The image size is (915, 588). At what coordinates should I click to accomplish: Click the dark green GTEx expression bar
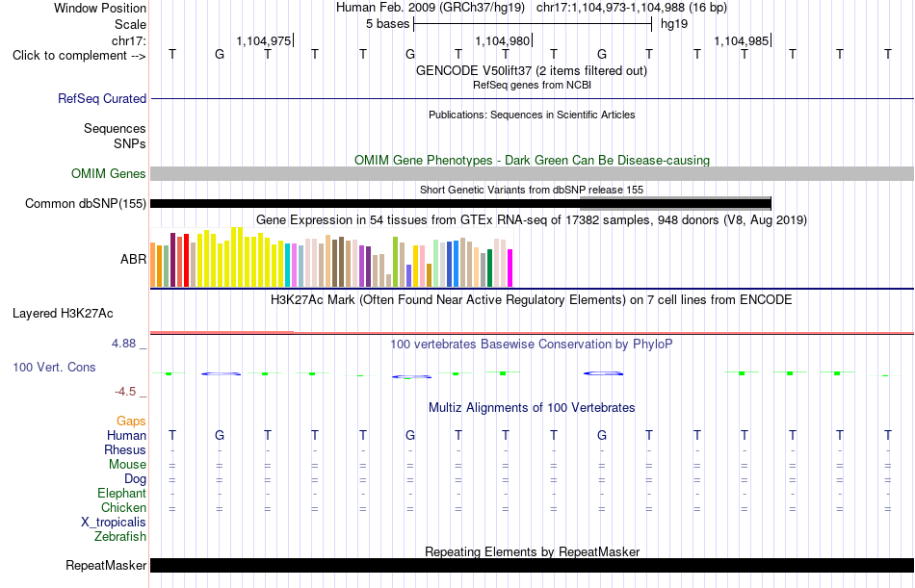[489, 268]
